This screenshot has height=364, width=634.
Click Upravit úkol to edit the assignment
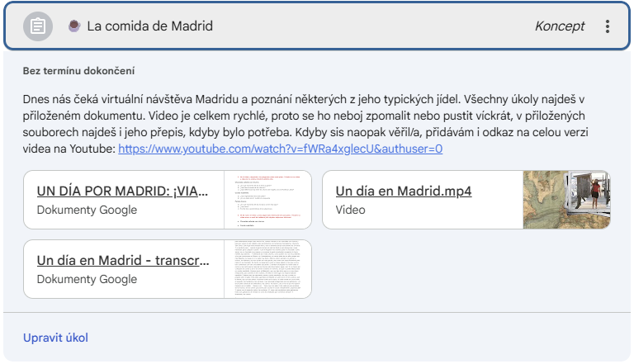(x=55, y=338)
